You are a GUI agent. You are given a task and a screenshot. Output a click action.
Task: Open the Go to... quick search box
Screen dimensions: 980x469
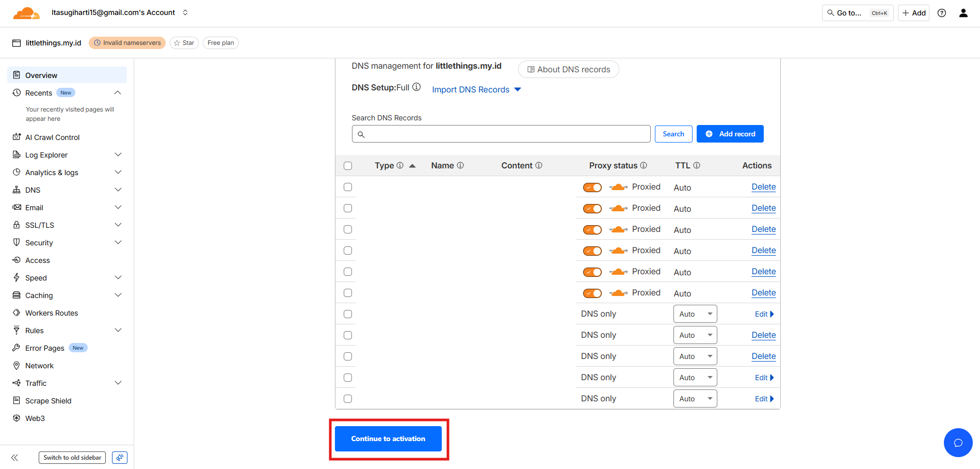pos(858,13)
